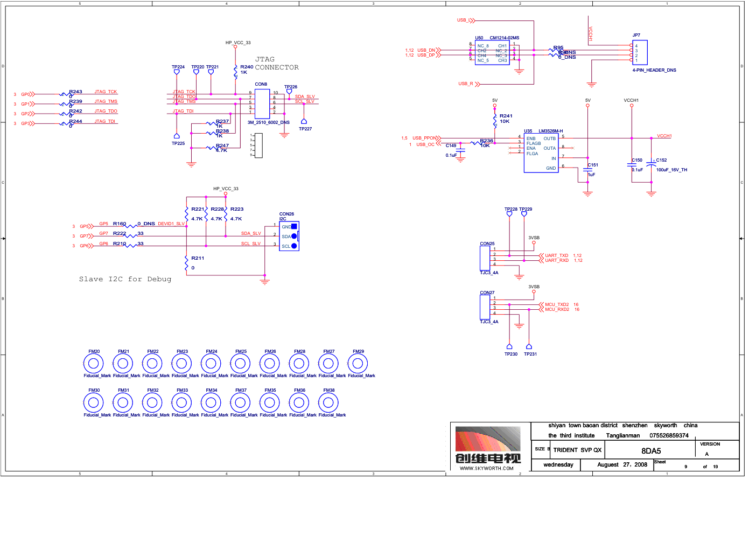Click the CON8 JTAG connector block
This screenshot has width=756, height=535.
[262, 103]
